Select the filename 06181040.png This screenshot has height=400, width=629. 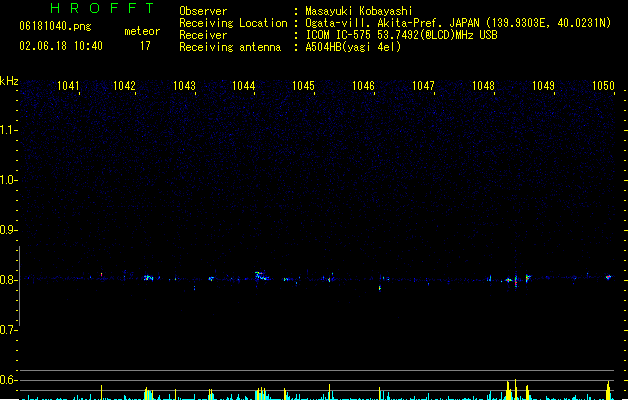point(55,26)
